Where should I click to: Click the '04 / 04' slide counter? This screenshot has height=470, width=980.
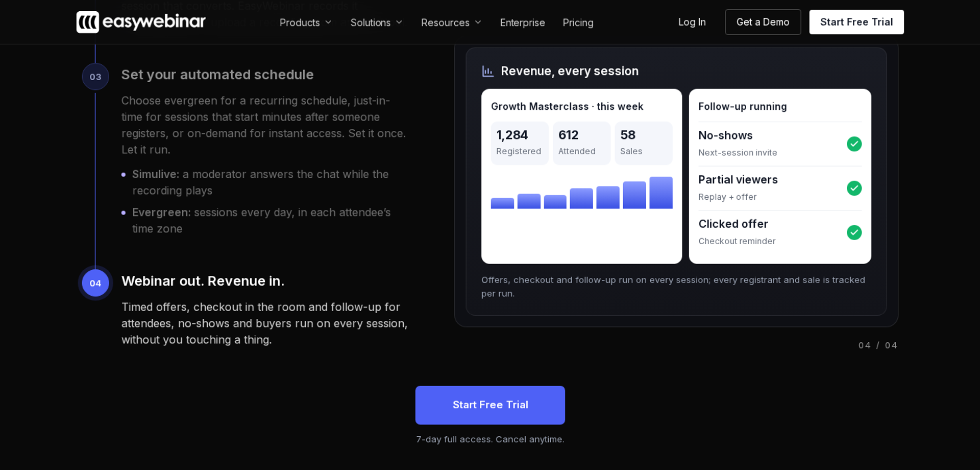(x=877, y=345)
